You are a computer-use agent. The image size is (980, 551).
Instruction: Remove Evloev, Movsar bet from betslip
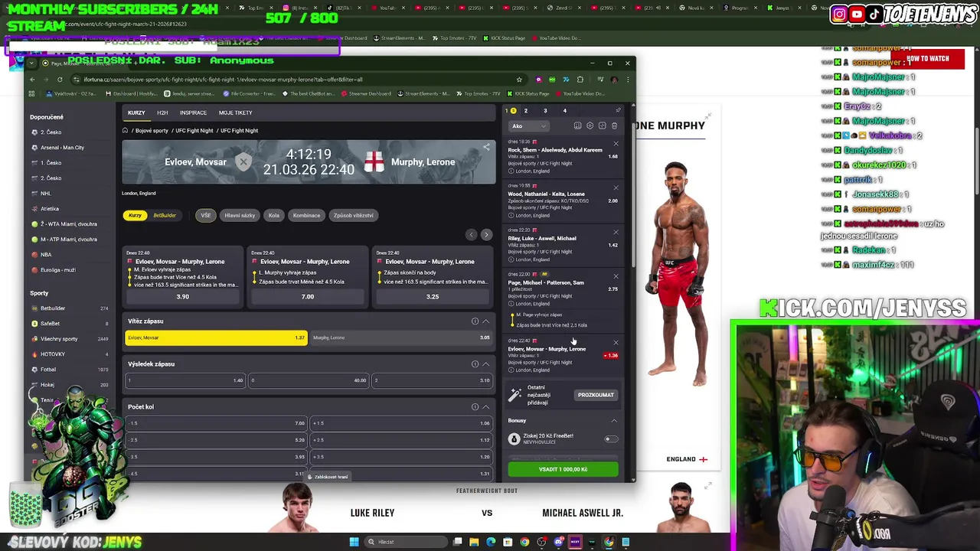[616, 343]
